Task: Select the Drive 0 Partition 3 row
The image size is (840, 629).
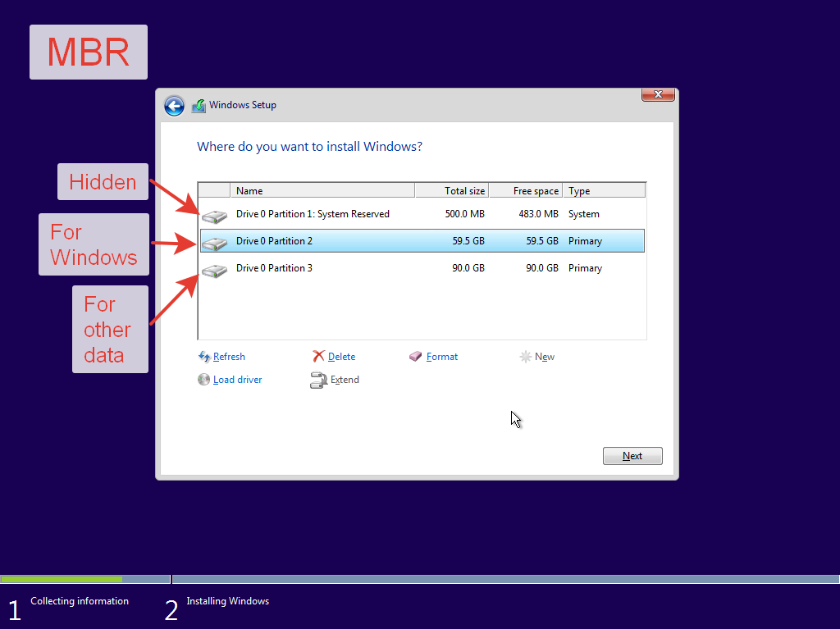Action: (x=422, y=268)
